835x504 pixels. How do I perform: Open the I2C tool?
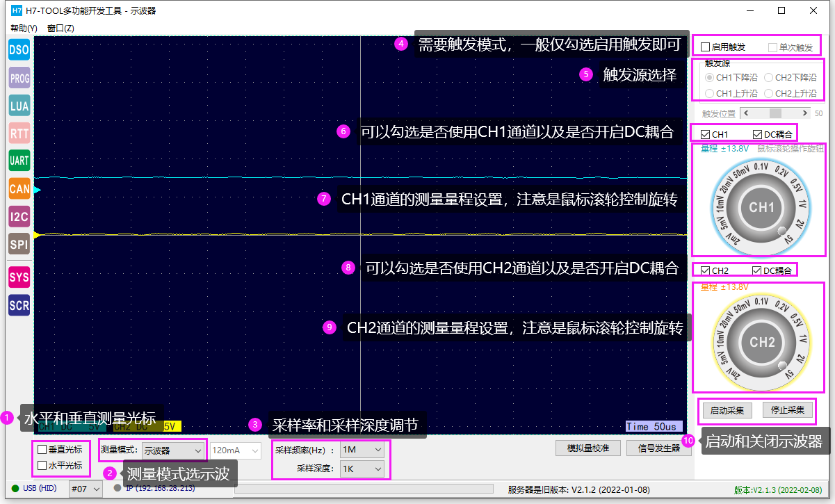click(x=19, y=217)
